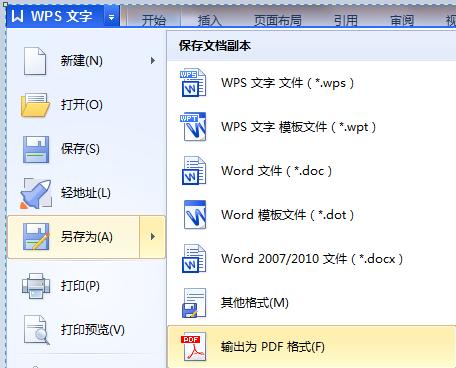Save as Word 2007/2010 文件 (*.docx)
The width and height of the screenshot is (456, 368).
pos(312,259)
